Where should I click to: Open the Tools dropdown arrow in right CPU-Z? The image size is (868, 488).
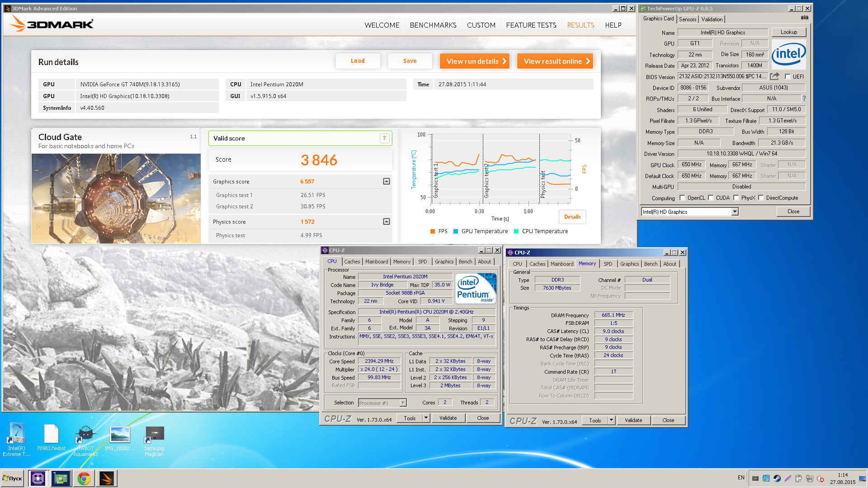(x=611, y=420)
